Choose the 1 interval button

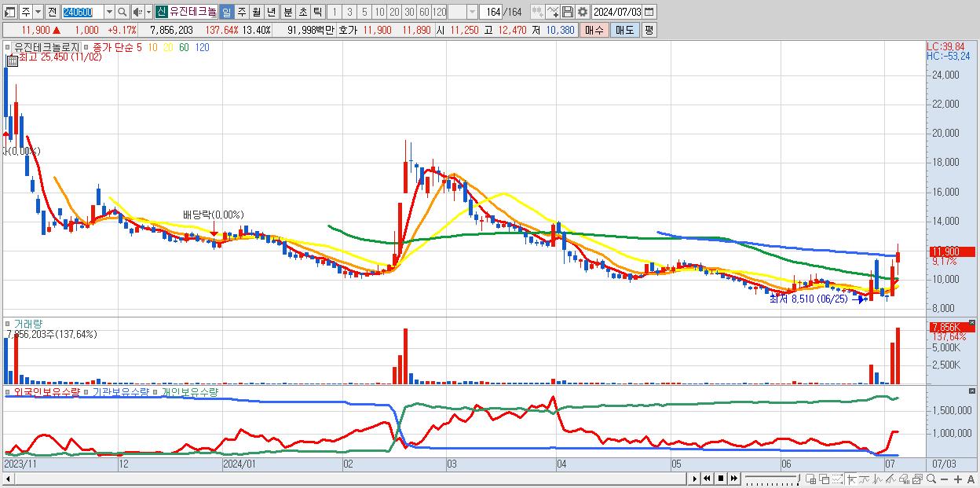[x=334, y=12]
